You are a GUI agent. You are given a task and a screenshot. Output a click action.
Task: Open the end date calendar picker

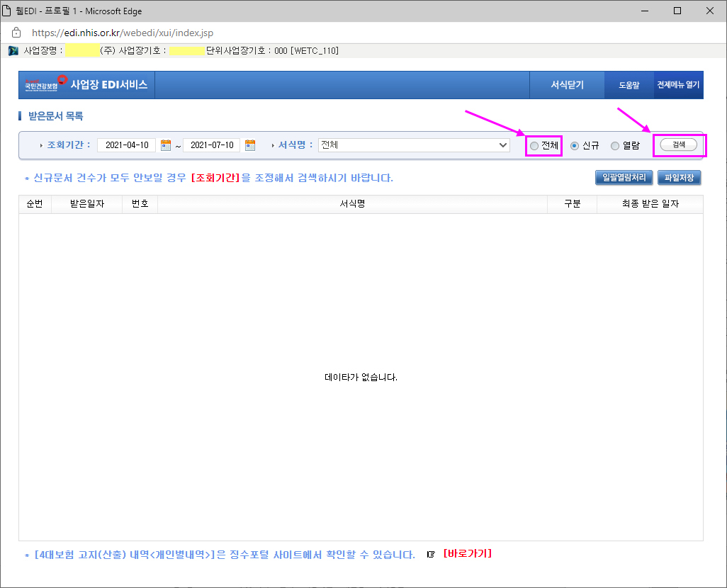tap(250, 145)
